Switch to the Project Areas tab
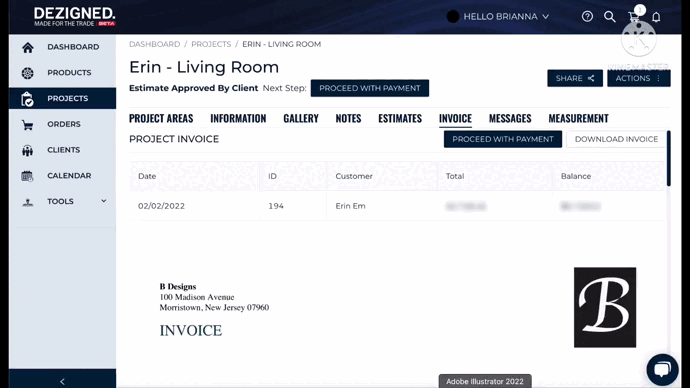This screenshot has height=388, width=690. tap(161, 118)
